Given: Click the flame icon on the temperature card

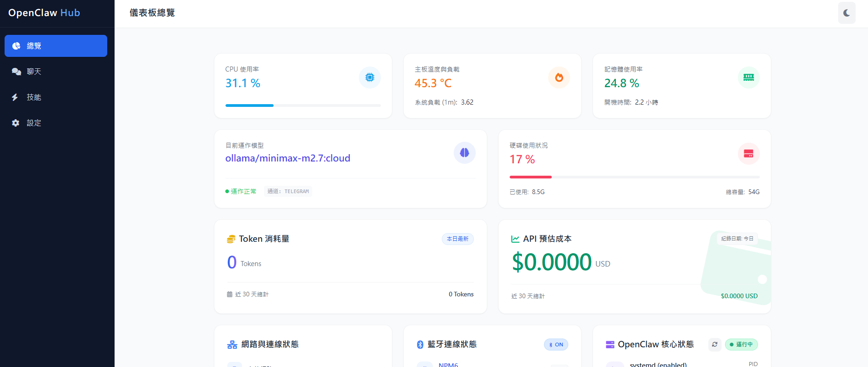Looking at the screenshot, I should coord(559,78).
